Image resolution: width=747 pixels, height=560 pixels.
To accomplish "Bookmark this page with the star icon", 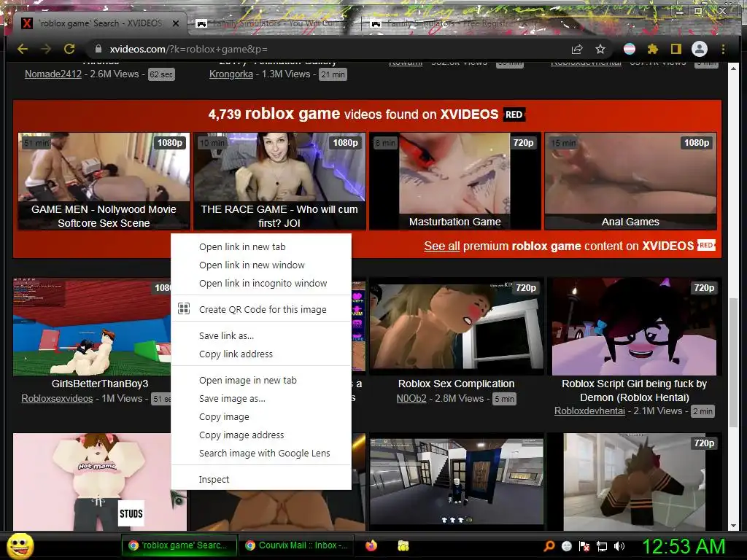I will pos(600,49).
